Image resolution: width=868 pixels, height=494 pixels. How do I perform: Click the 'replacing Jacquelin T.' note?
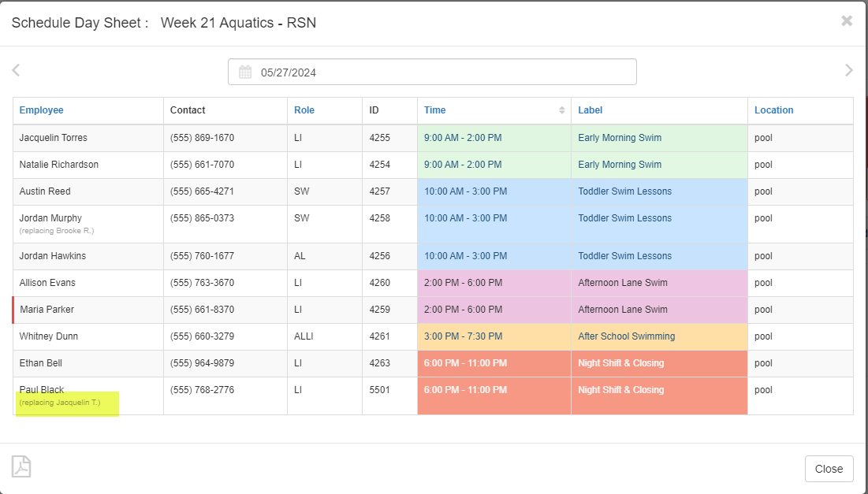[x=60, y=403]
